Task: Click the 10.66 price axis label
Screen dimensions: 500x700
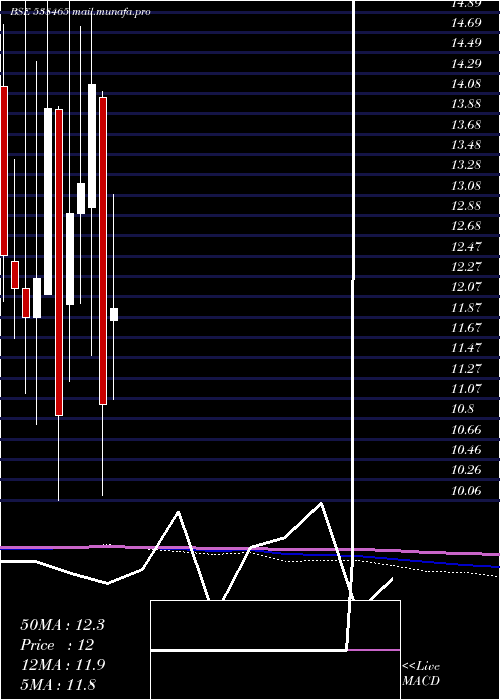Action: tap(466, 430)
